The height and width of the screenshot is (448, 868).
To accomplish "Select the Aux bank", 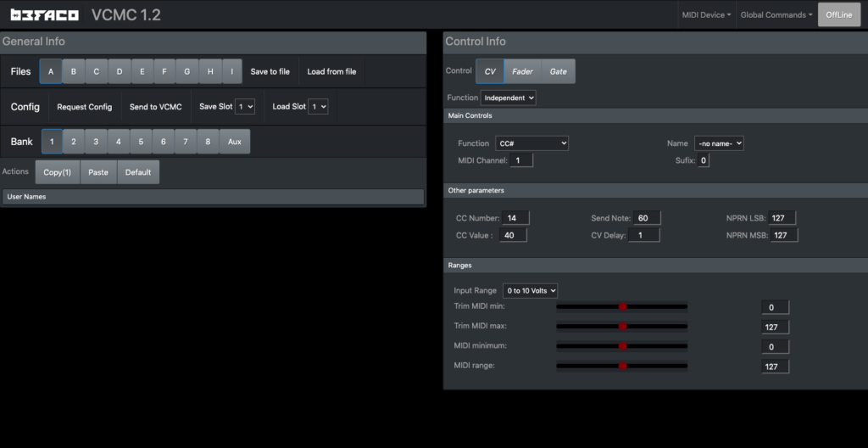I will click(x=235, y=141).
